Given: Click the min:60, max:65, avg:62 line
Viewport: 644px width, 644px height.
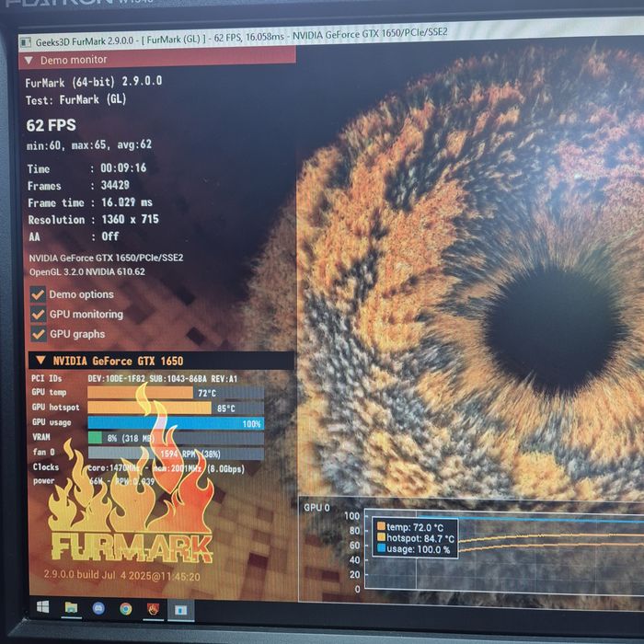Looking at the screenshot, I should tap(89, 145).
